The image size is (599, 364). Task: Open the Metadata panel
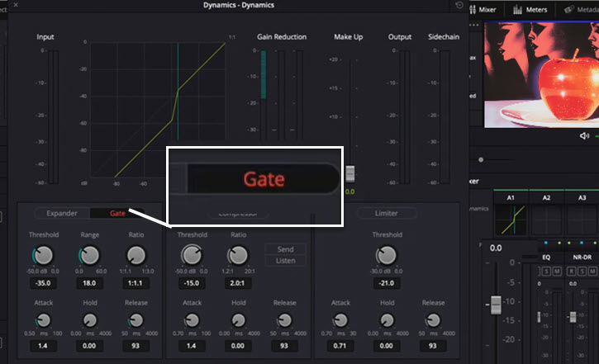(x=582, y=10)
